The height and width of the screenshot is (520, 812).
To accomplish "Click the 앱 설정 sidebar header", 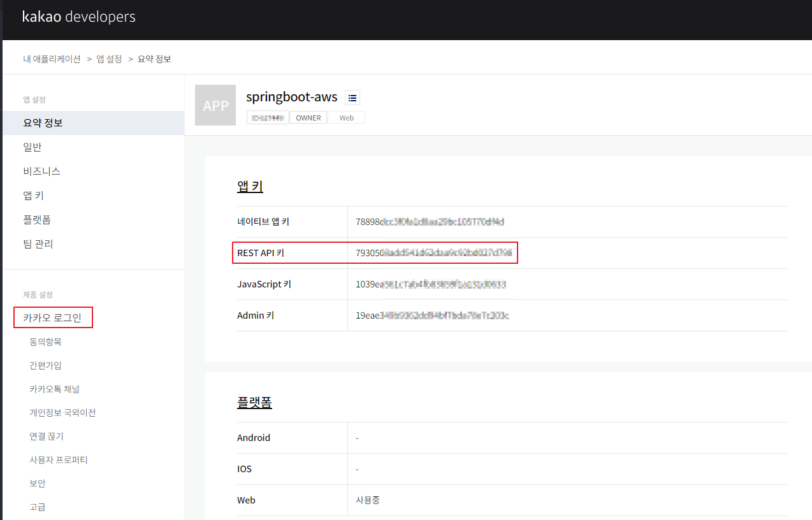I will point(34,99).
